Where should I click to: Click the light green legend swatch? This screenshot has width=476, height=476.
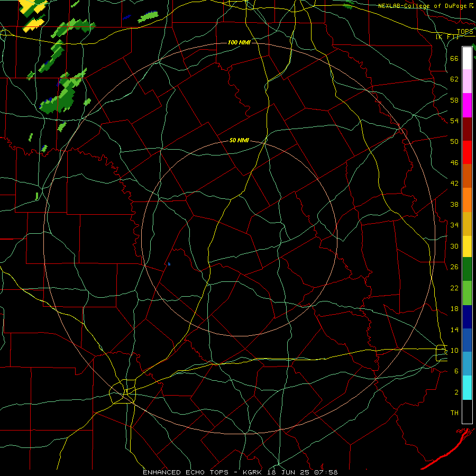[x=467, y=293]
